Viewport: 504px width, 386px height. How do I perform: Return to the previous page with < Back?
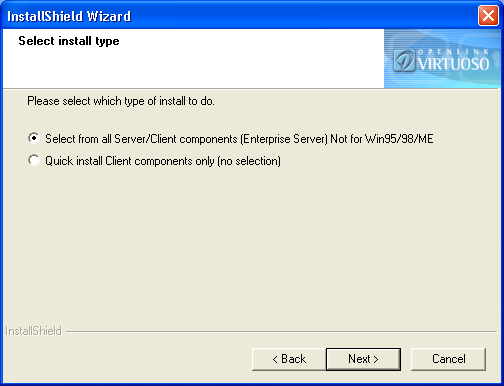click(x=289, y=359)
